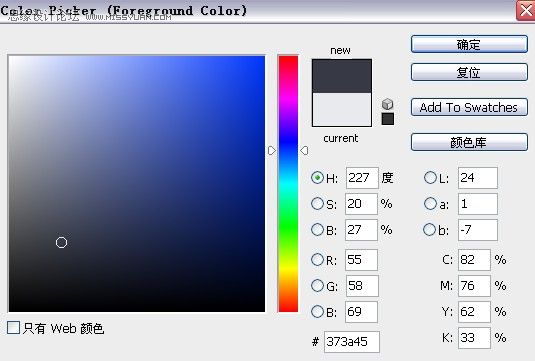The image size is (535, 361).
Task: Click the new color preview swatch
Action: (x=342, y=76)
